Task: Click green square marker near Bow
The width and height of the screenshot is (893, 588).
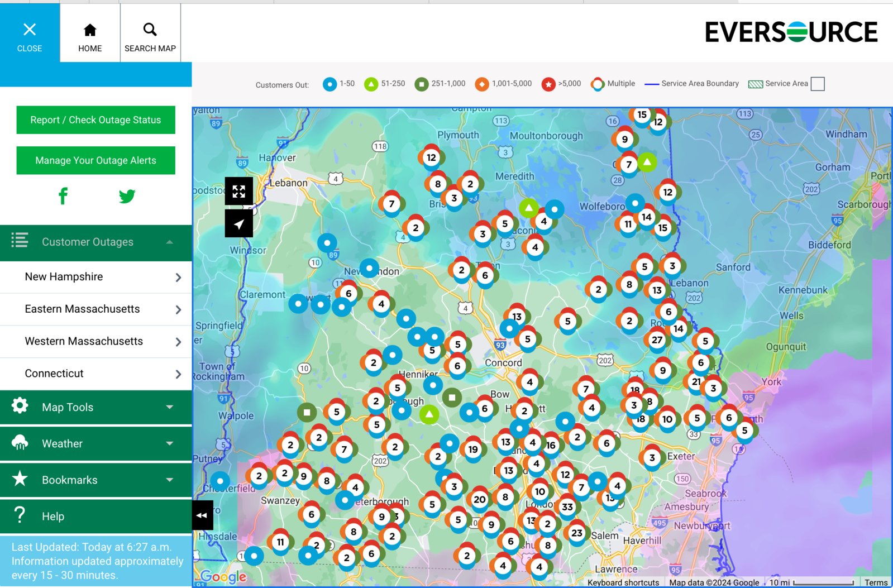Action: tap(452, 398)
